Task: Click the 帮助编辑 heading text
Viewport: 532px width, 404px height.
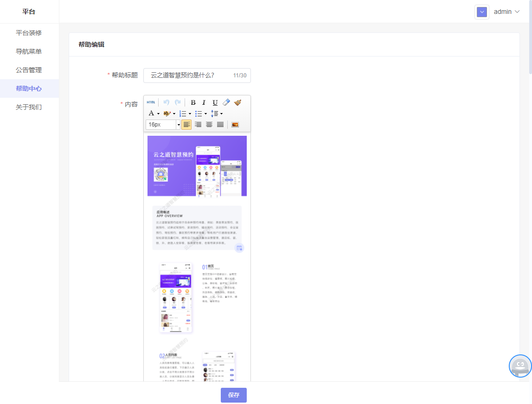Action: 92,44
